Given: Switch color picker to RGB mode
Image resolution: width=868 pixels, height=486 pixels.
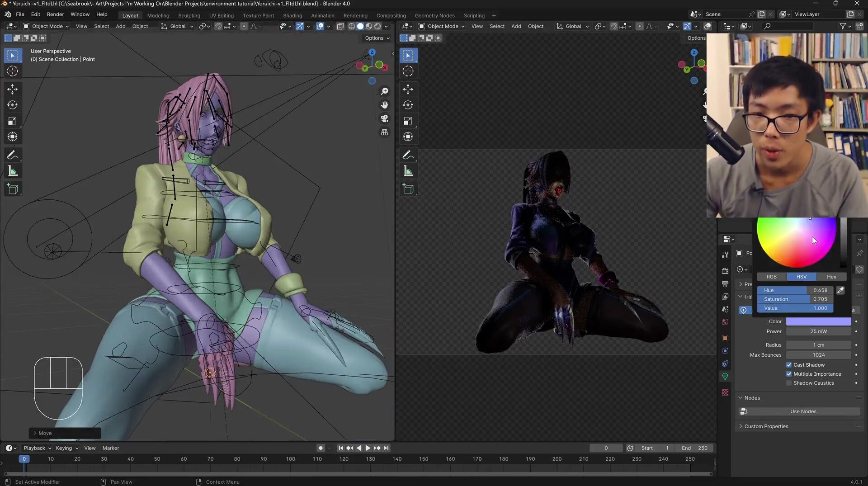Looking at the screenshot, I should coord(771,277).
